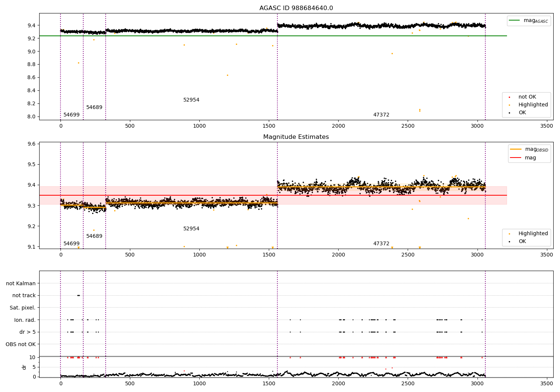The height and width of the screenshot is (392, 560).
Task: Select 'not OK' in the top plot legend
Action: pos(527,97)
